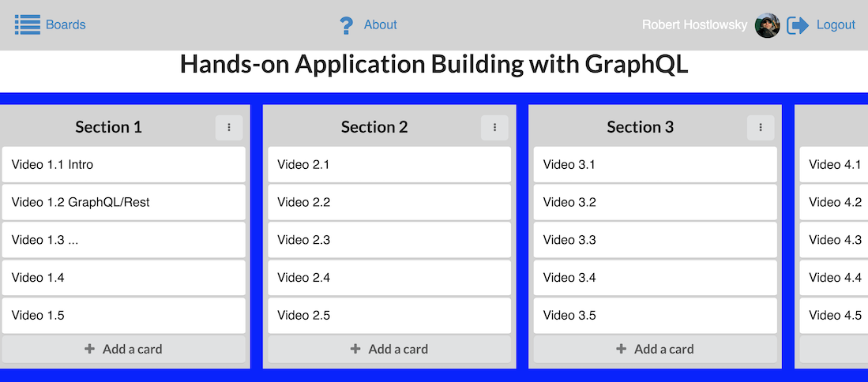Image resolution: width=868 pixels, height=382 pixels.
Task: Click the About question mark icon
Action: pyautogui.click(x=346, y=25)
